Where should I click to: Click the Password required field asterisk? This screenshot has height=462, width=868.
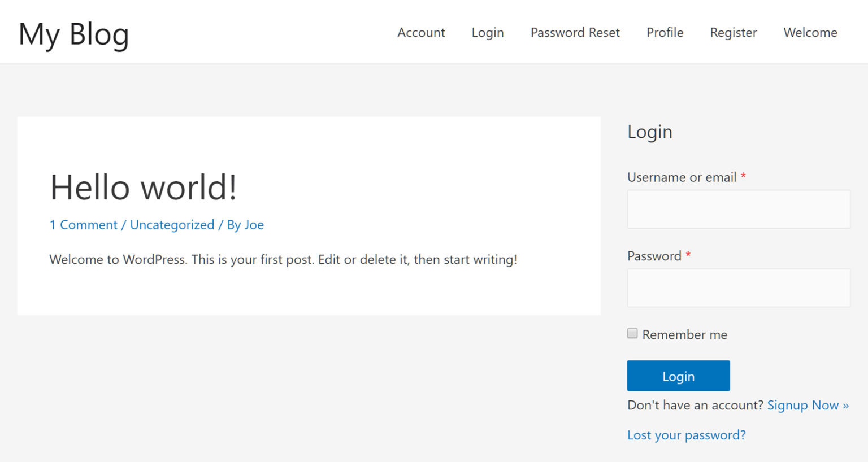pyautogui.click(x=688, y=255)
